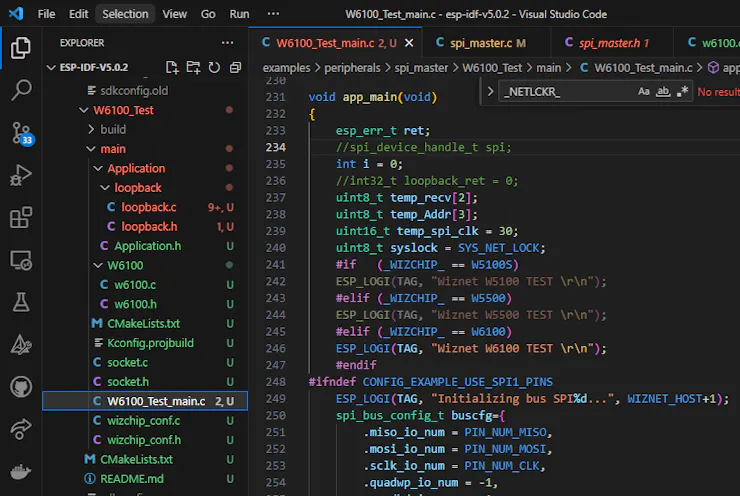The height and width of the screenshot is (496, 740).
Task: Open Explorer panel more actions menu
Action: pyautogui.click(x=227, y=43)
